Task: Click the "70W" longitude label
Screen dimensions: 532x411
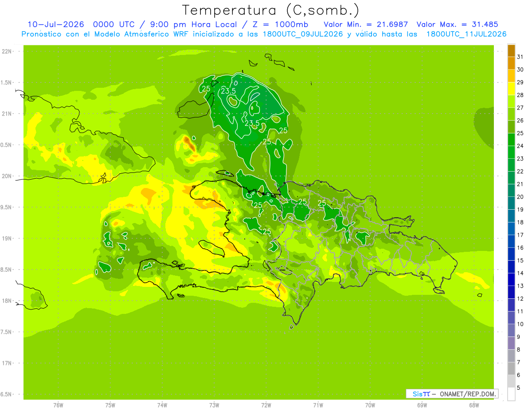Action: pos(370,405)
